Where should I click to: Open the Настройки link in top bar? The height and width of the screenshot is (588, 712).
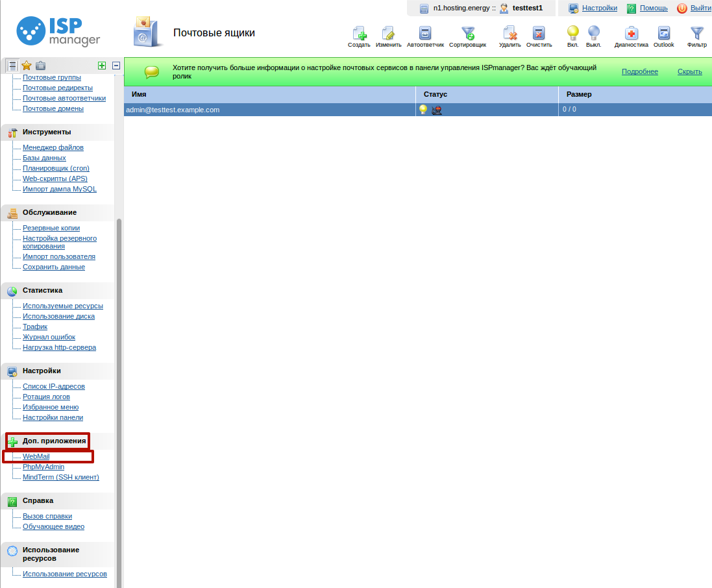(599, 8)
